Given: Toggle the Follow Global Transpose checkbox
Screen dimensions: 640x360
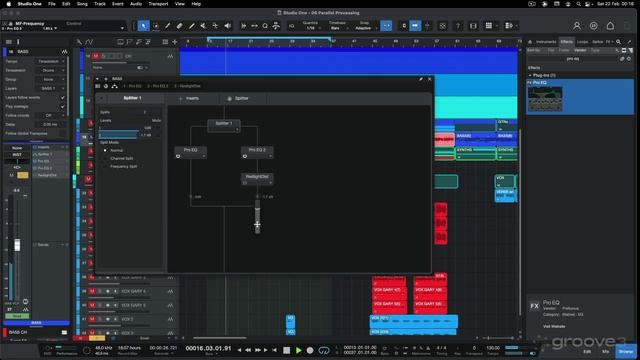Looking at the screenshot, I should coord(62,133).
